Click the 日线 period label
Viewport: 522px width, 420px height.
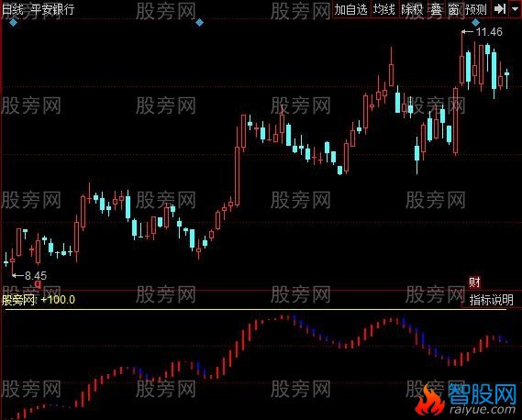[x=13, y=9]
